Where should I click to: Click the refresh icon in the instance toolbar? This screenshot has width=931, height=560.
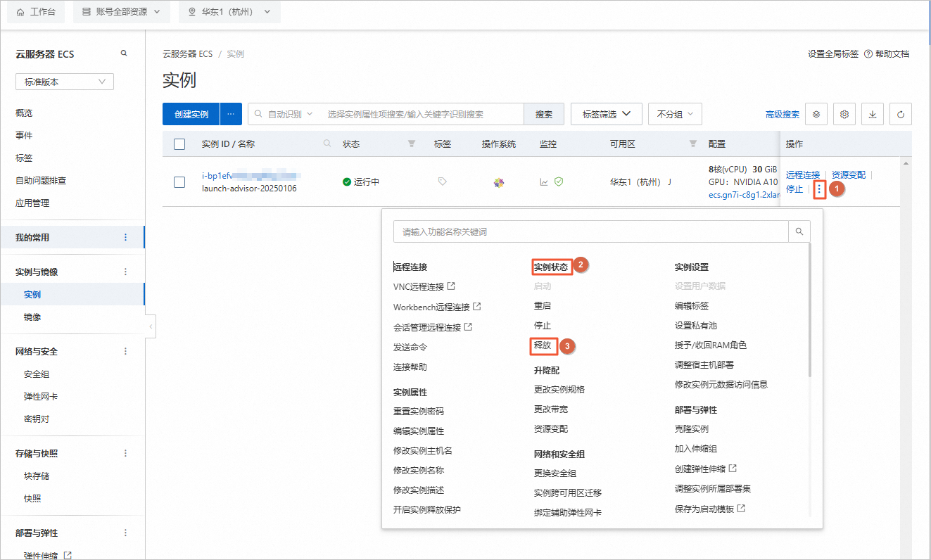pos(901,114)
